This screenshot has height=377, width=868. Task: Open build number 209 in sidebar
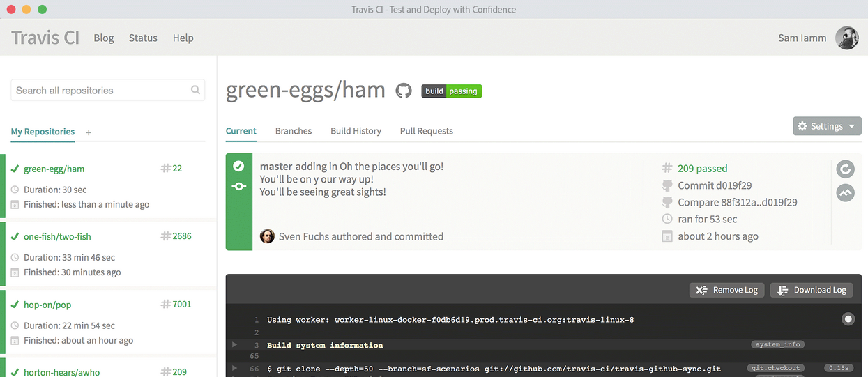pyautogui.click(x=179, y=372)
